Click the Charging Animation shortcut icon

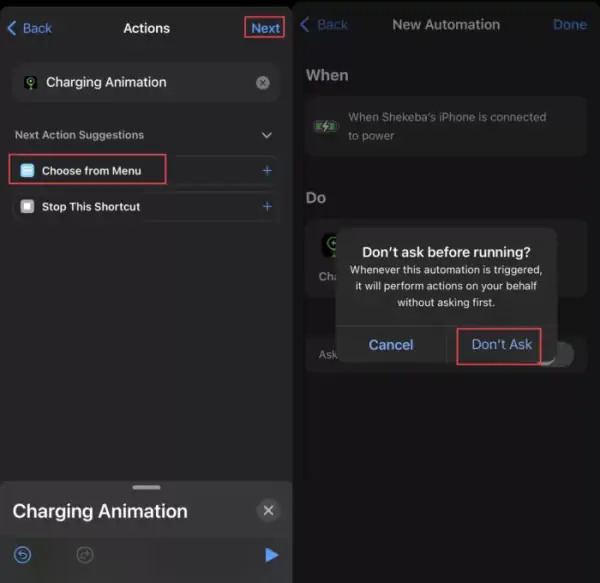[31, 82]
